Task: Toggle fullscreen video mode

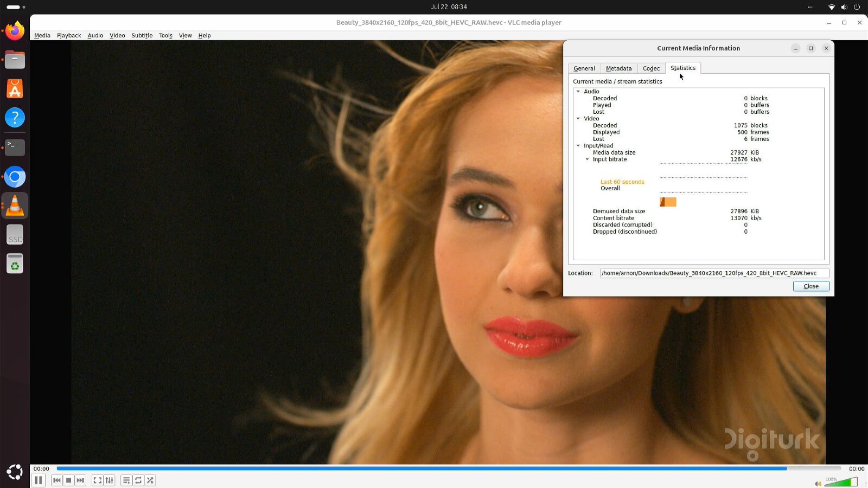Action: click(97, 480)
